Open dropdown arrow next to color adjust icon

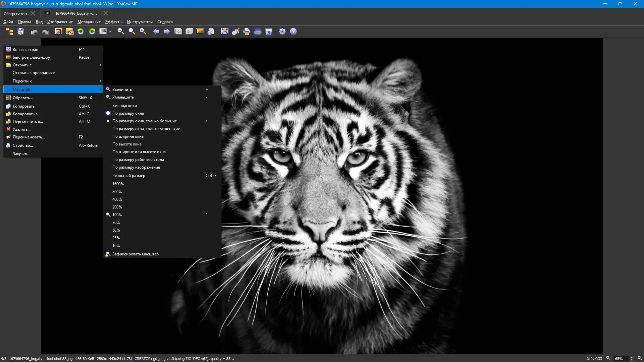tap(110, 32)
